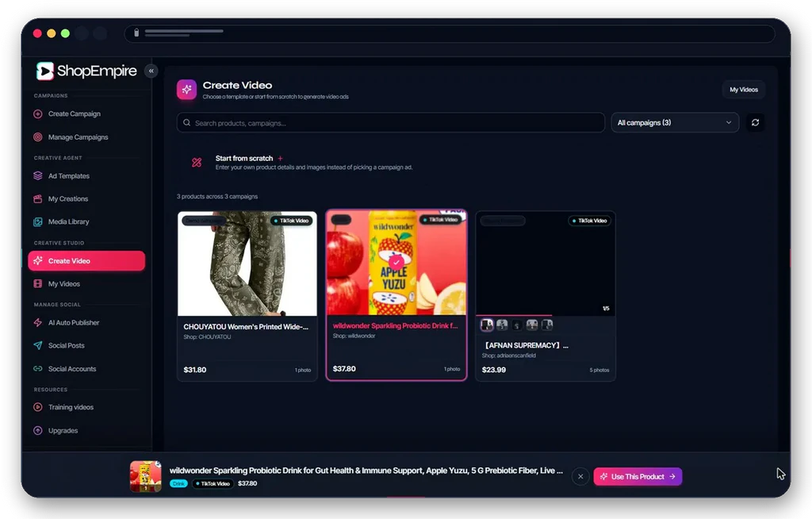Image resolution: width=812 pixels, height=519 pixels.
Task: Click TikTok Video badge on AFNAN card
Action: [590, 221]
